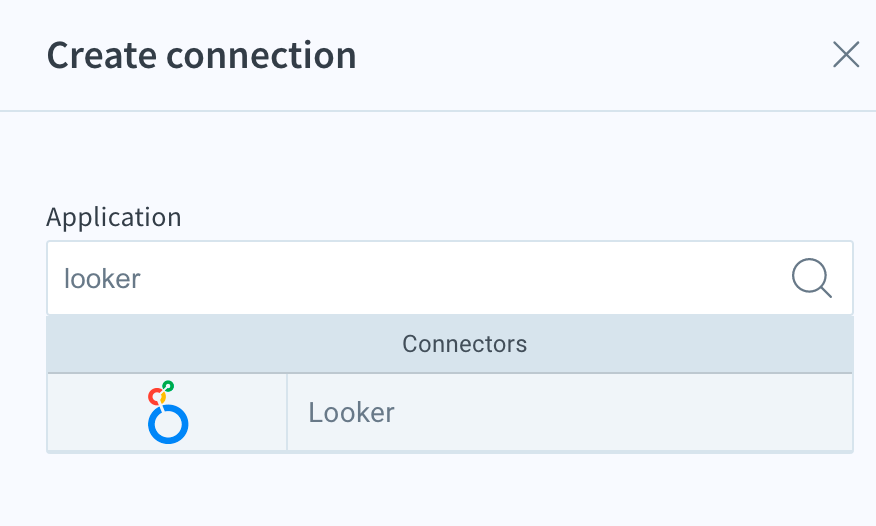Choose Looker from the Connectors results
Image resolution: width=876 pixels, height=526 pixels.
(x=450, y=412)
